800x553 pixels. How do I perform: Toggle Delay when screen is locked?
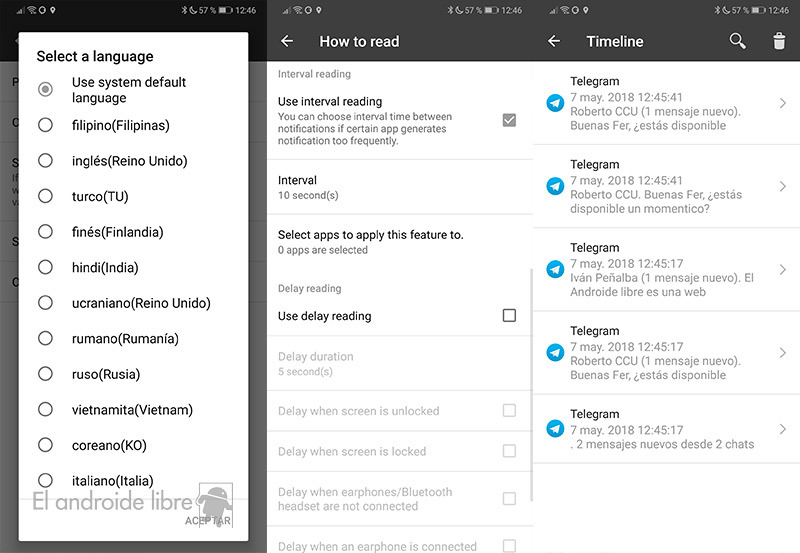pos(509,451)
